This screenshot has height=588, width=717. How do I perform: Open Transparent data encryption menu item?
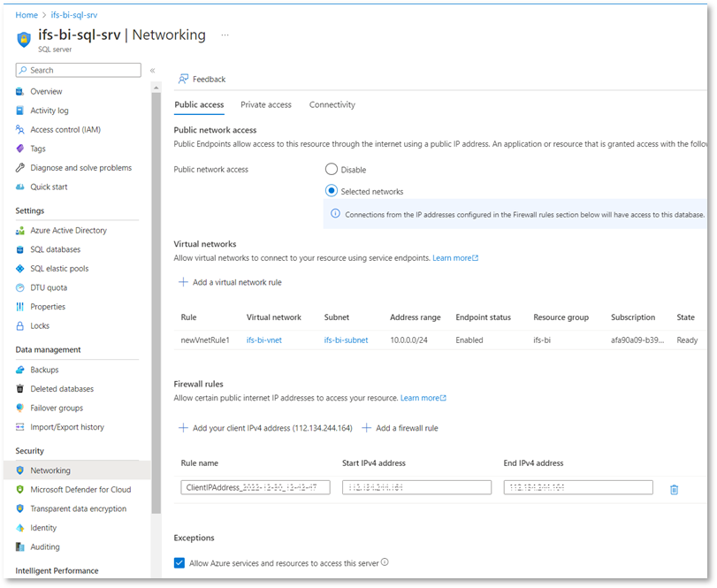click(x=77, y=509)
